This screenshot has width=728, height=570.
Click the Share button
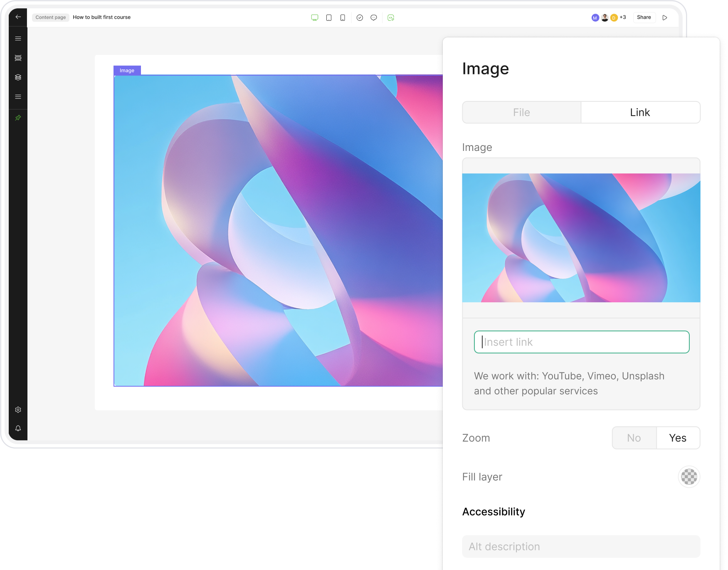point(644,17)
